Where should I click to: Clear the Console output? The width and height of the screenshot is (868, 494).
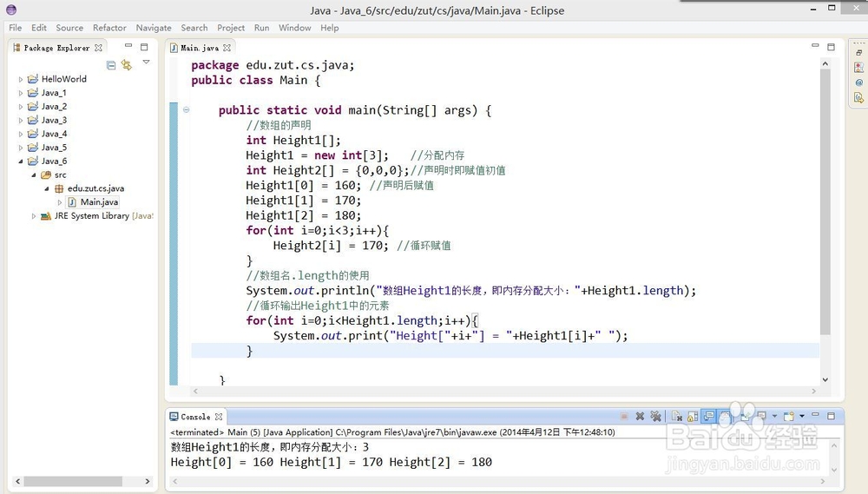coord(677,417)
